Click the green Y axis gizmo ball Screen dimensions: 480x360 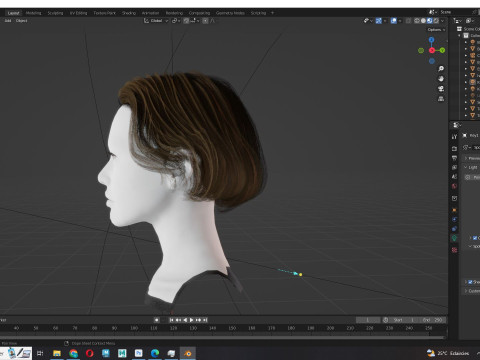[x=442, y=50]
